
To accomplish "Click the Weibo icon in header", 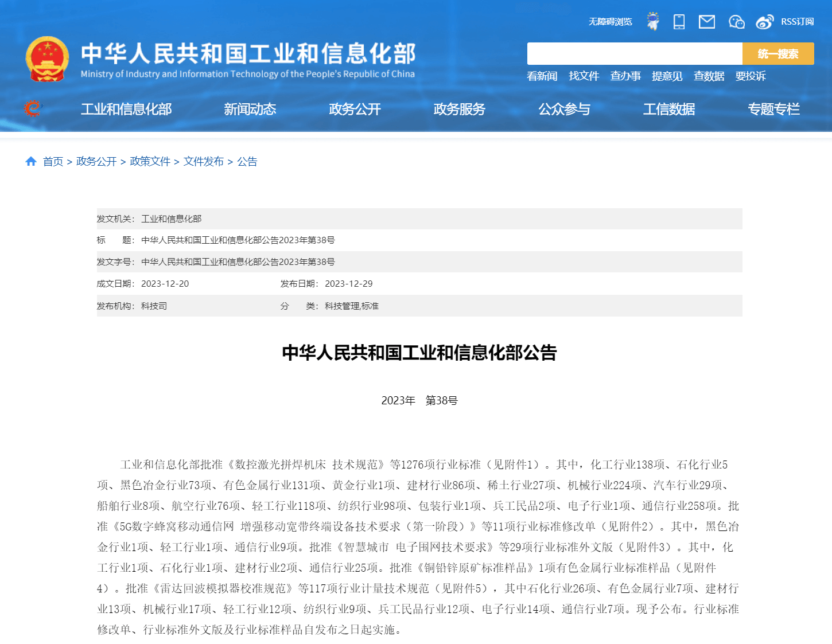I will point(764,22).
